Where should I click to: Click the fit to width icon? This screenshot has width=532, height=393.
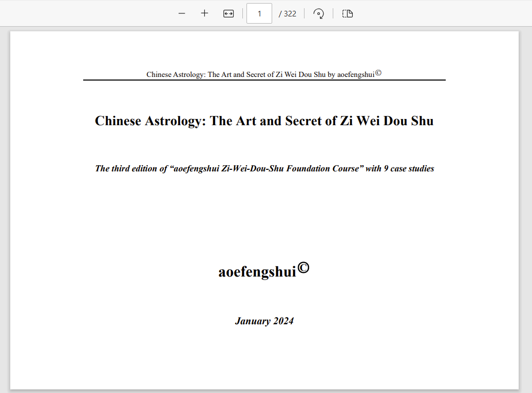pyautogui.click(x=229, y=13)
